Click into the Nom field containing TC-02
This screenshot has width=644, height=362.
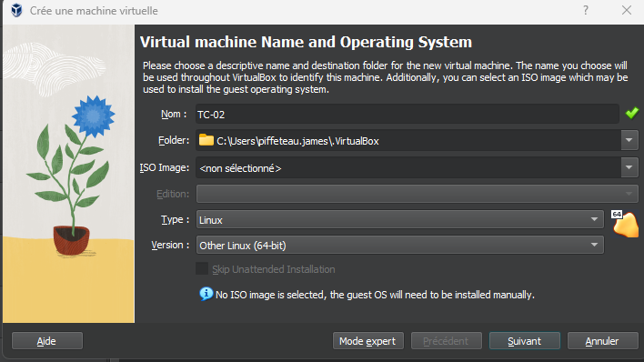pos(407,114)
